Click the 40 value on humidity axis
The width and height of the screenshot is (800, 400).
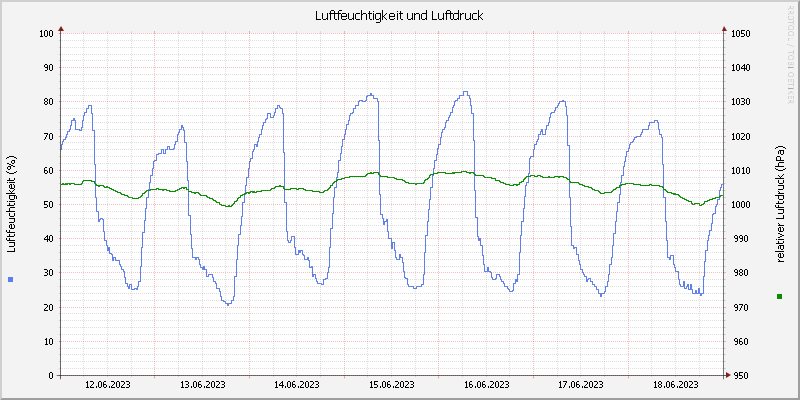click(x=48, y=239)
